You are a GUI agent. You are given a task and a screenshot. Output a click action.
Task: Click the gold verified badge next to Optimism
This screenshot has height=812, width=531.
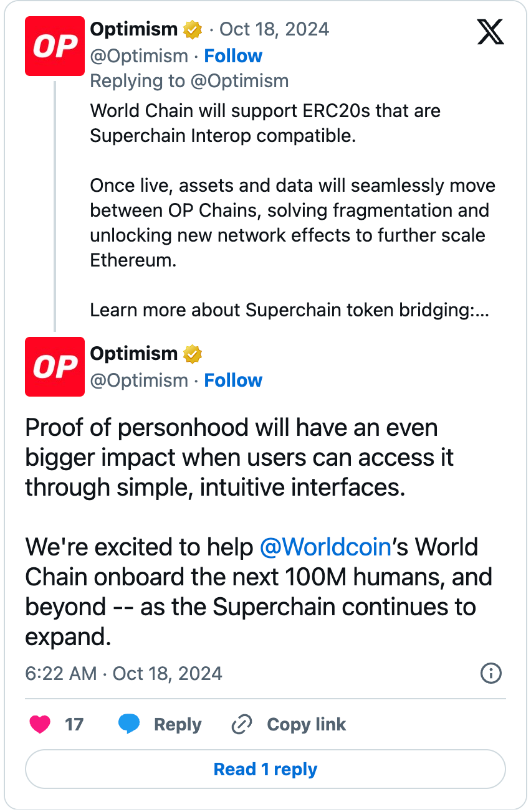(x=193, y=29)
